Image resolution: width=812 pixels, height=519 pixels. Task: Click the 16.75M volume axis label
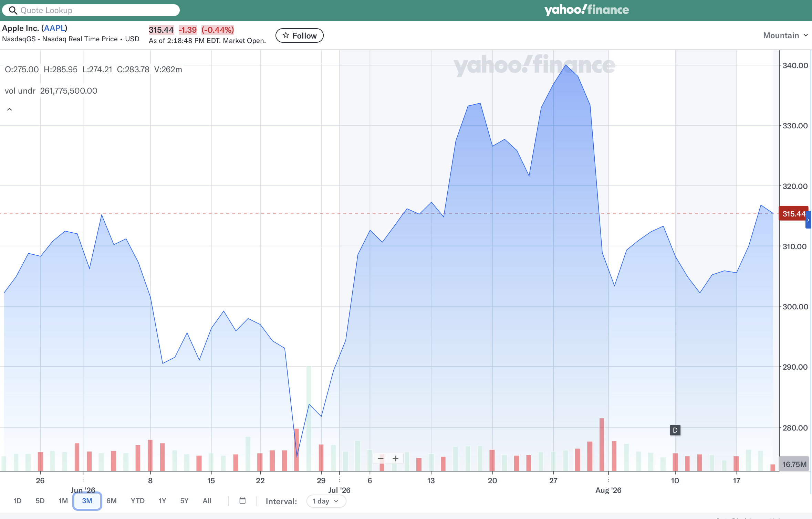[x=794, y=464]
